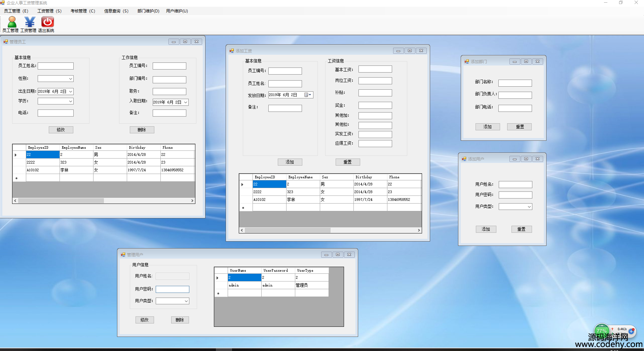Screen dimensions: 644x351
Task: Click 重置 button in 添加部门 window
Action: (520, 127)
